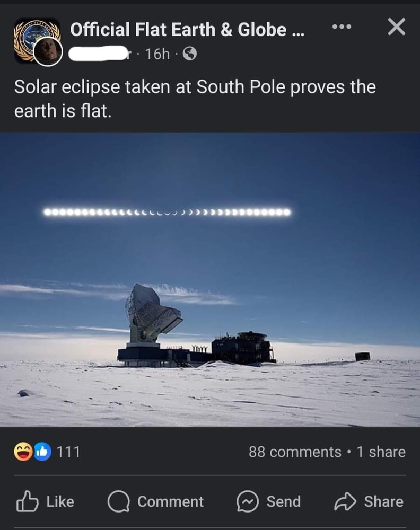This screenshot has height=530, width=420.
Task: Open the laughing Haha reaction emoji
Action: [x=23, y=452]
